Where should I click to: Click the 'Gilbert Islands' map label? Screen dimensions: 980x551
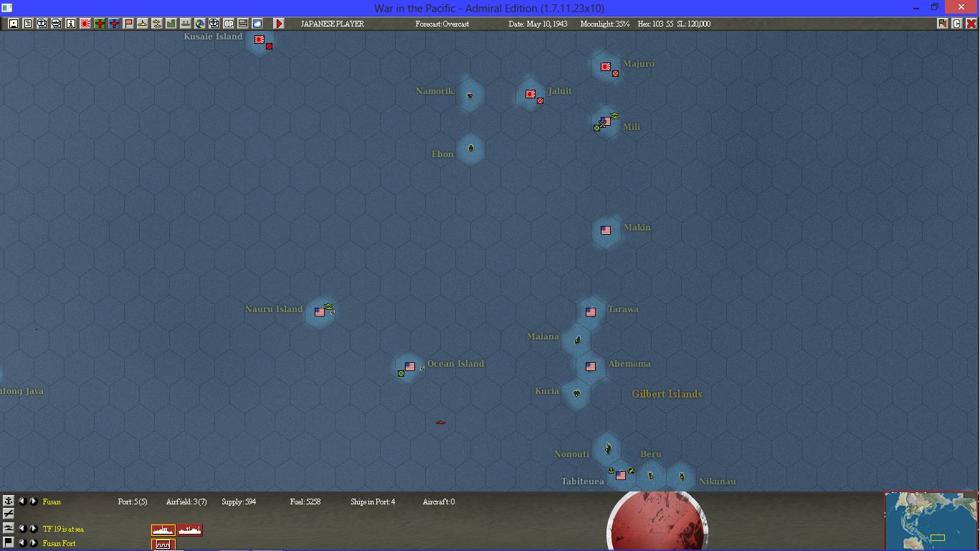click(667, 394)
